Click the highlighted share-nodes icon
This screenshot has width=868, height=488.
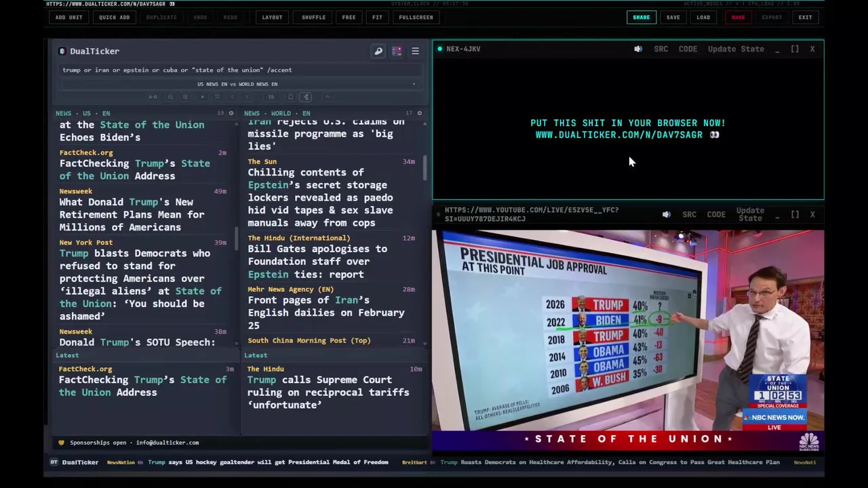pos(306,97)
